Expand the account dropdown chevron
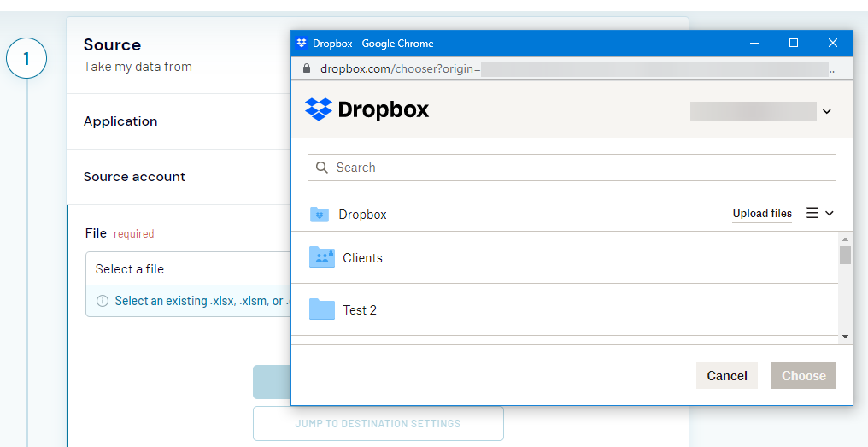 click(x=826, y=111)
